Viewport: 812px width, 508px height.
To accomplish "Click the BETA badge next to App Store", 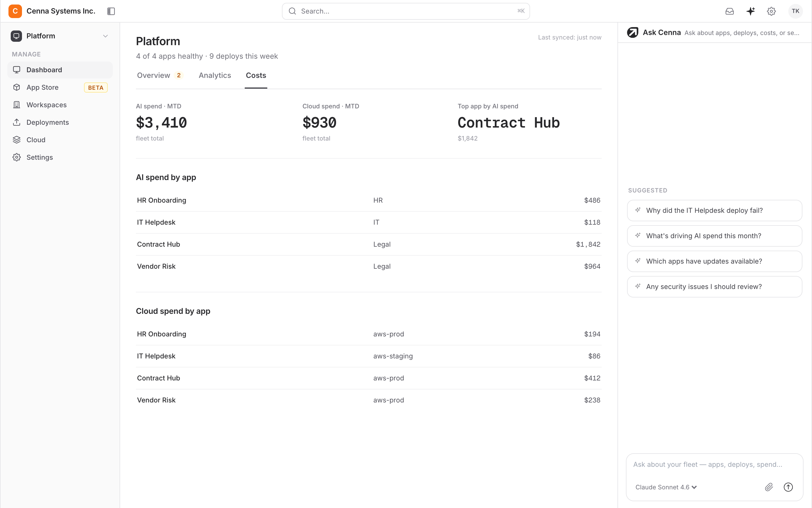I will tap(96, 87).
